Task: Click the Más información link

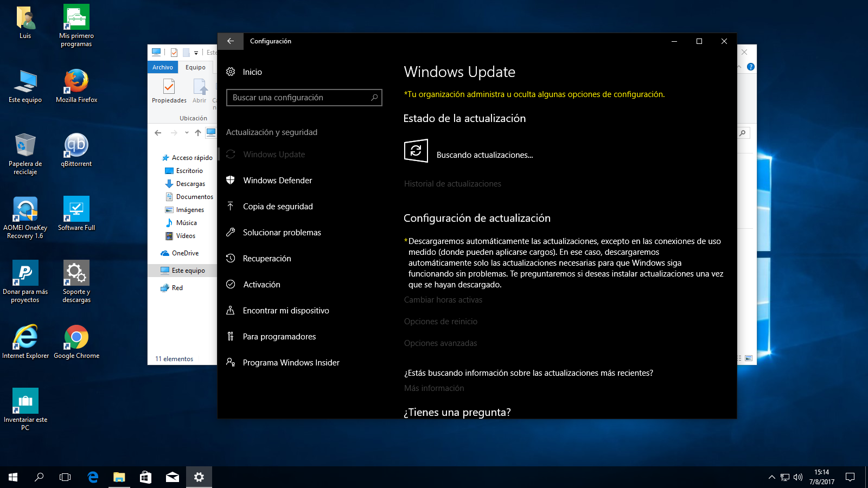Action: (434, 388)
